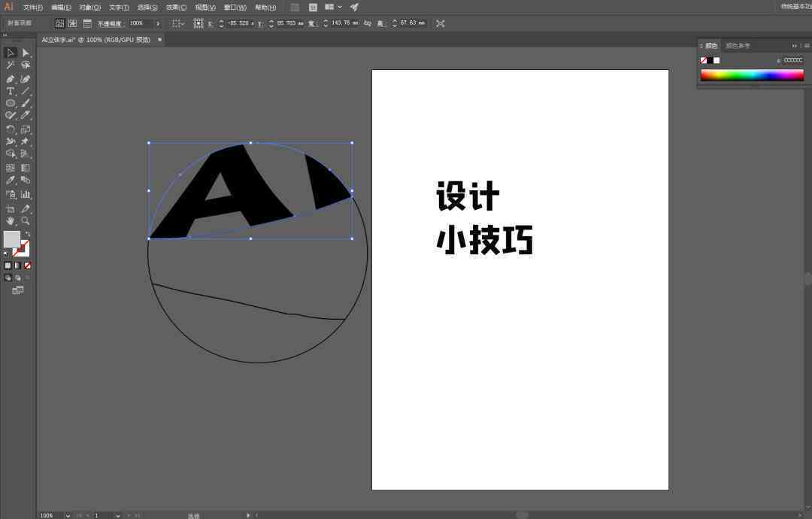This screenshot has width=812, height=519.
Task: Pick the Paintbrush tool
Action: pyautogui.click(x=26, y=103)
